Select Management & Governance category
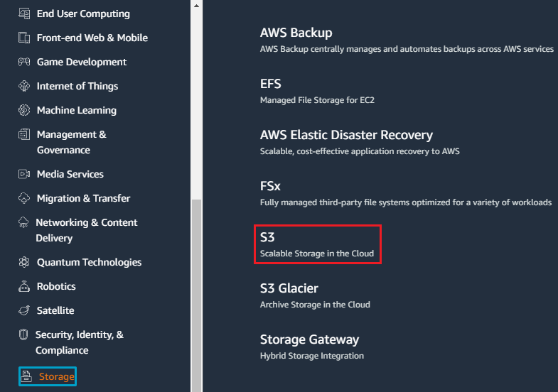The width and height of the screenshot is (558, 392). coord(72,142)
